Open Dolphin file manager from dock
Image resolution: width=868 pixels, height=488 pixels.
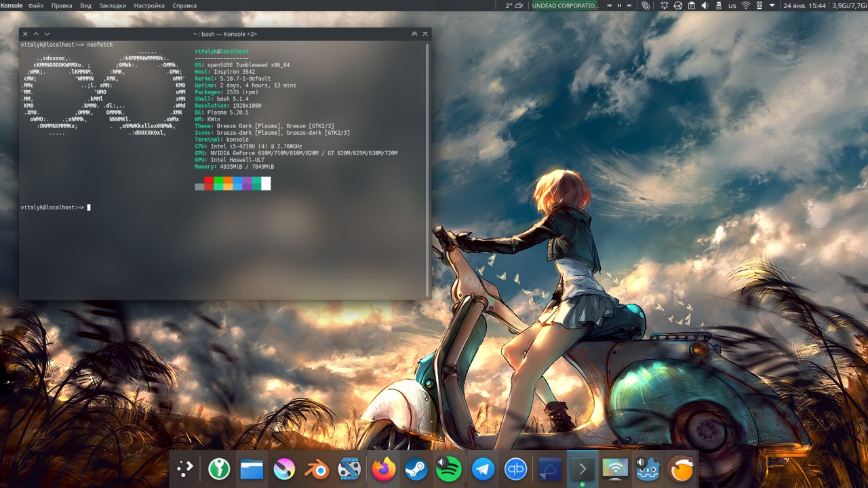pos(252,469)
